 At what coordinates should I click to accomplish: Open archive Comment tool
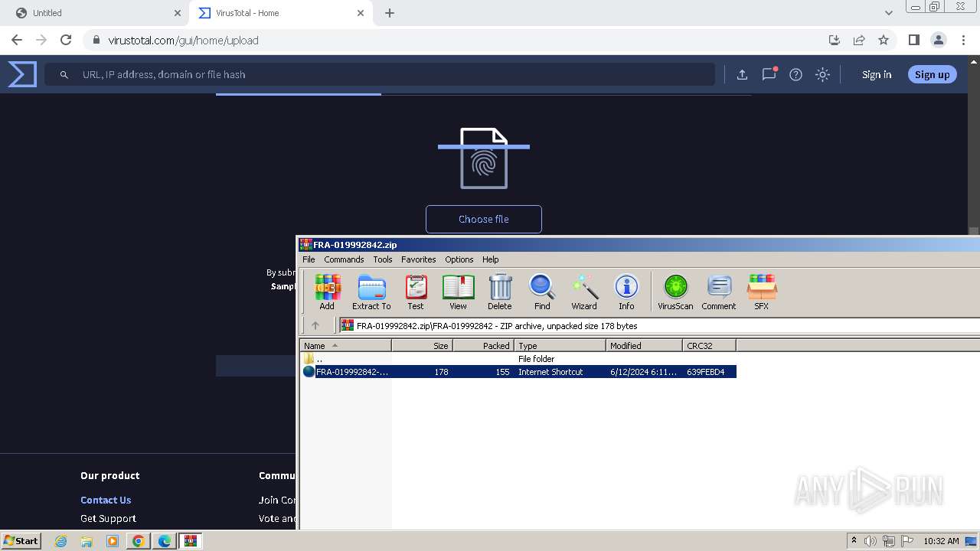719,292
